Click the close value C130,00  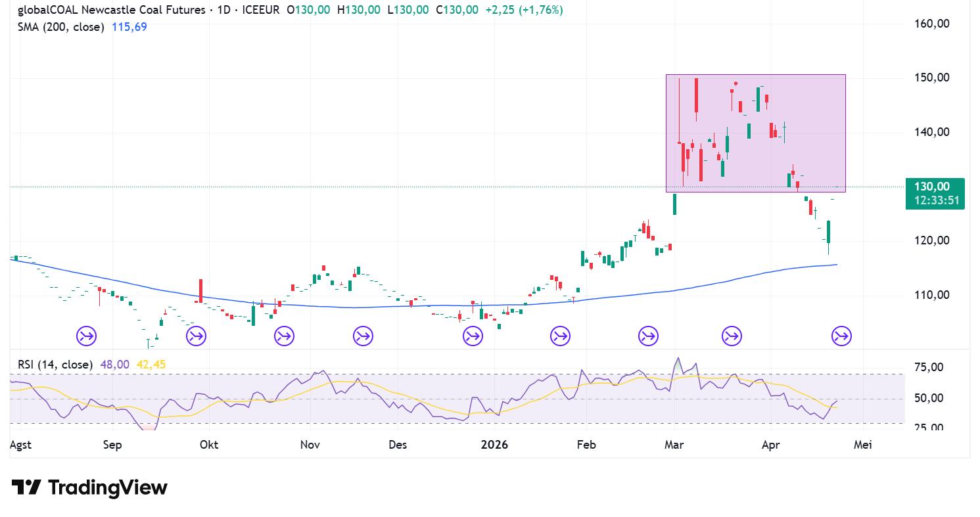tap(457, 11)
